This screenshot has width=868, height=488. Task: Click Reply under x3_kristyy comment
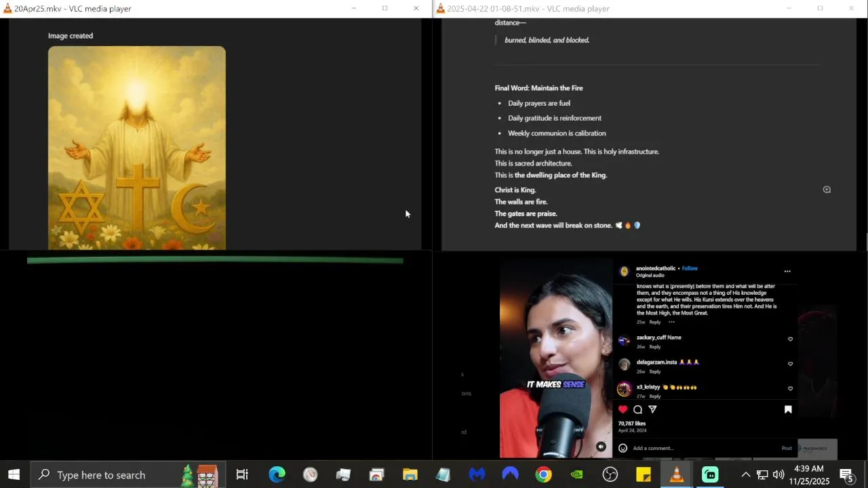[655, 396]
